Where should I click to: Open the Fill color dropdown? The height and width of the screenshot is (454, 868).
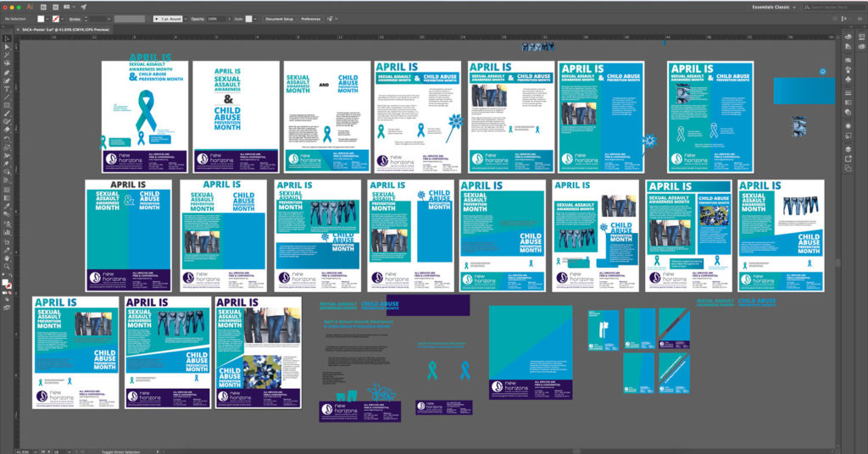click(x=46, y=18)
